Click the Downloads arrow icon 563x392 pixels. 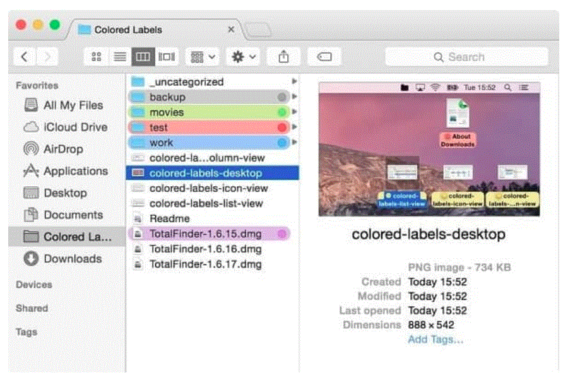[31, 258]
